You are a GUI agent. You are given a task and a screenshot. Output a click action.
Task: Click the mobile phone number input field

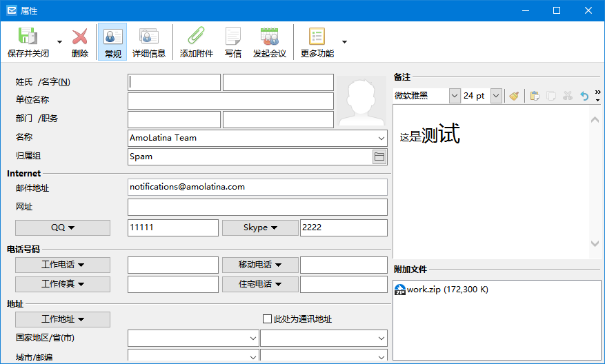coord(344,265)
